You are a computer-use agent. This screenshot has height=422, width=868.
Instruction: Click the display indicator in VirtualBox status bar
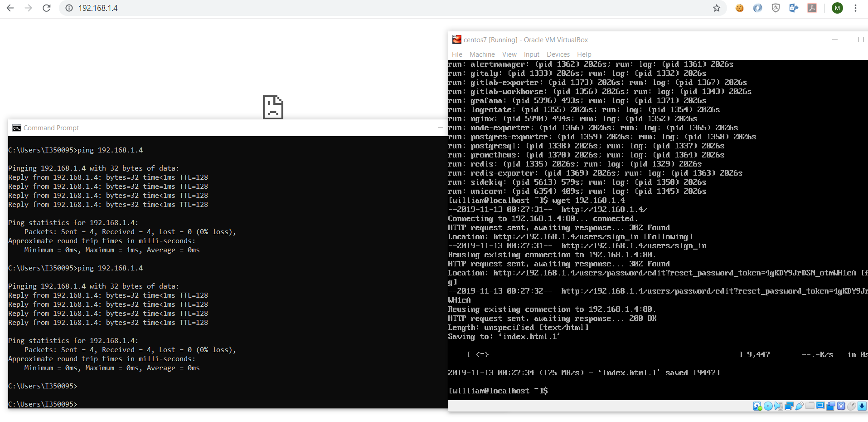click(820, 406)
